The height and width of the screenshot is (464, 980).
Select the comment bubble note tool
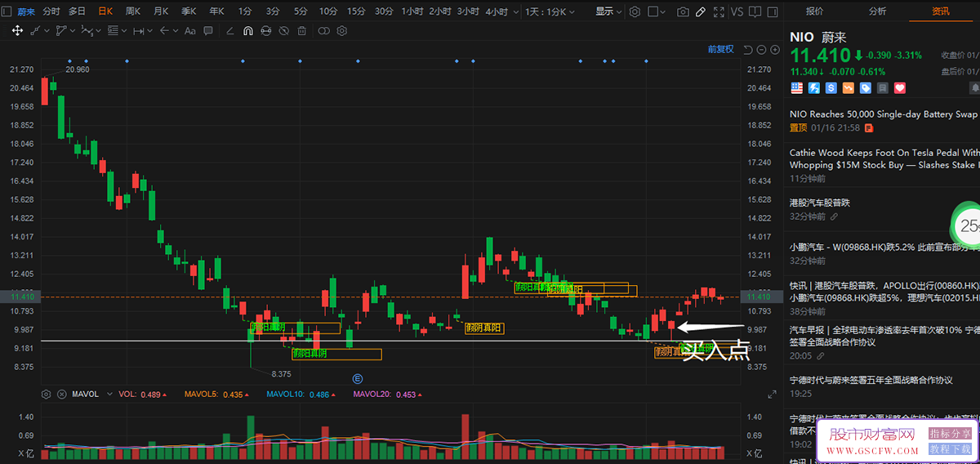point(210,30)
